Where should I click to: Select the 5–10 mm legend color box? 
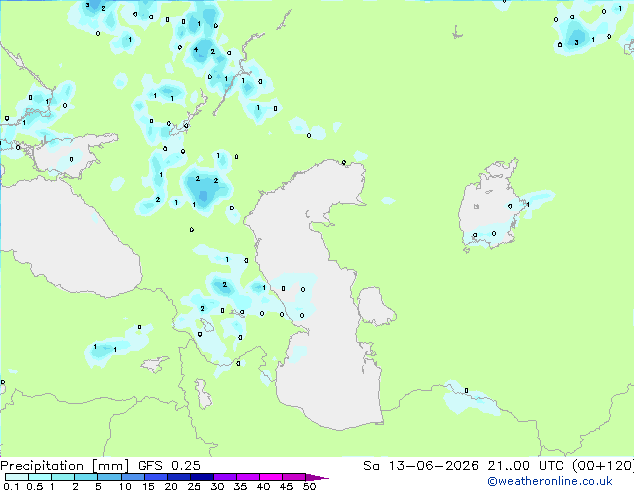pyautogui.click(x=109, y=477)
